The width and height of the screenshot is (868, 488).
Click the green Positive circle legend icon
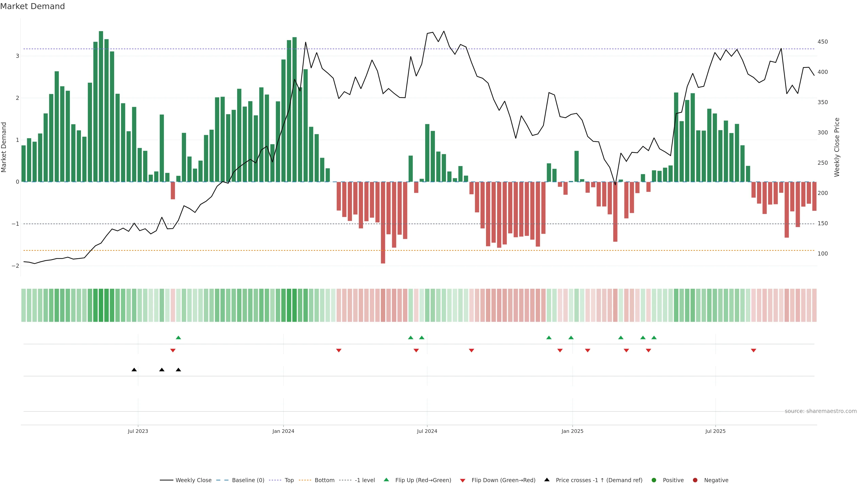click(x=654, y=480)
